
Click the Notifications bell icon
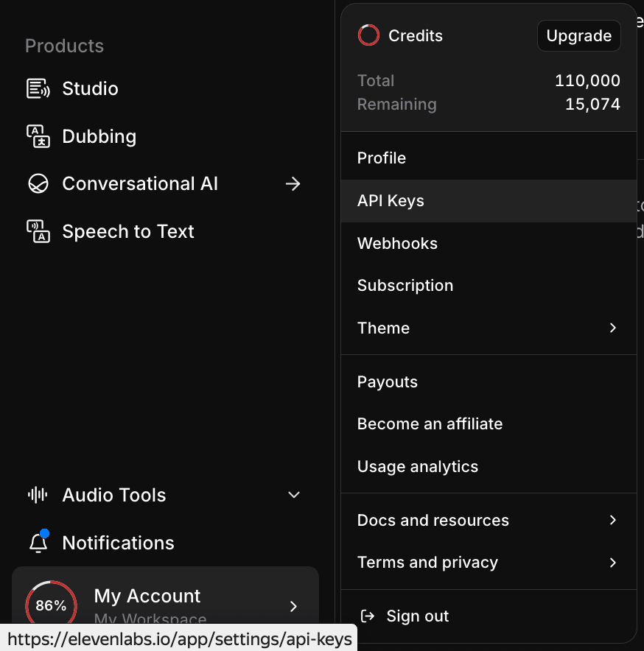pyautogui.click(x=38, y=543)
